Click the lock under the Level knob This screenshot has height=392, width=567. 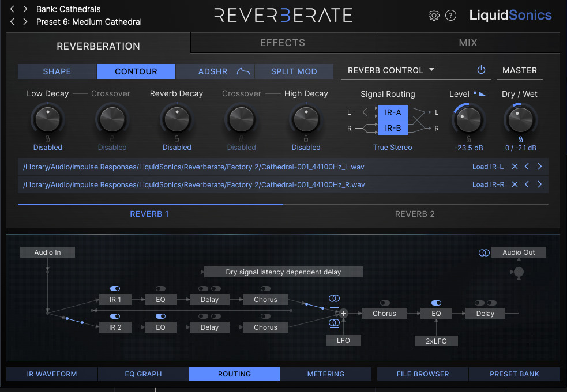point(468,139)
